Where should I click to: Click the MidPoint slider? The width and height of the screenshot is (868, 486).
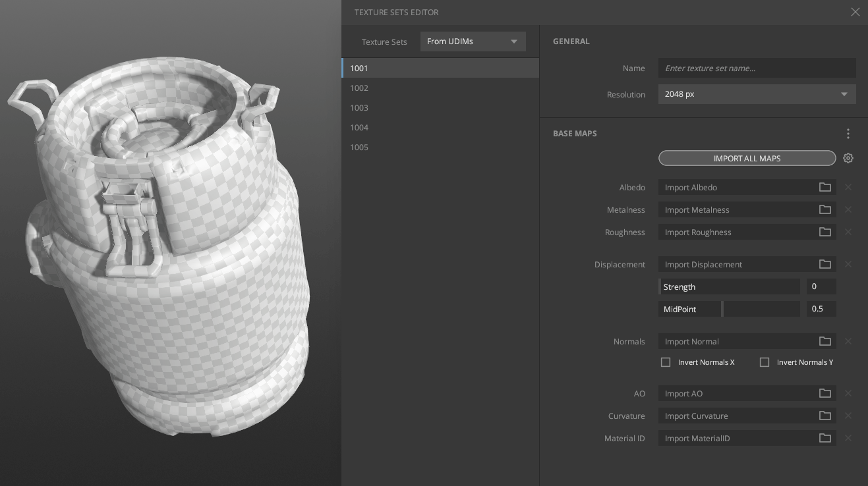coord(729,309)
